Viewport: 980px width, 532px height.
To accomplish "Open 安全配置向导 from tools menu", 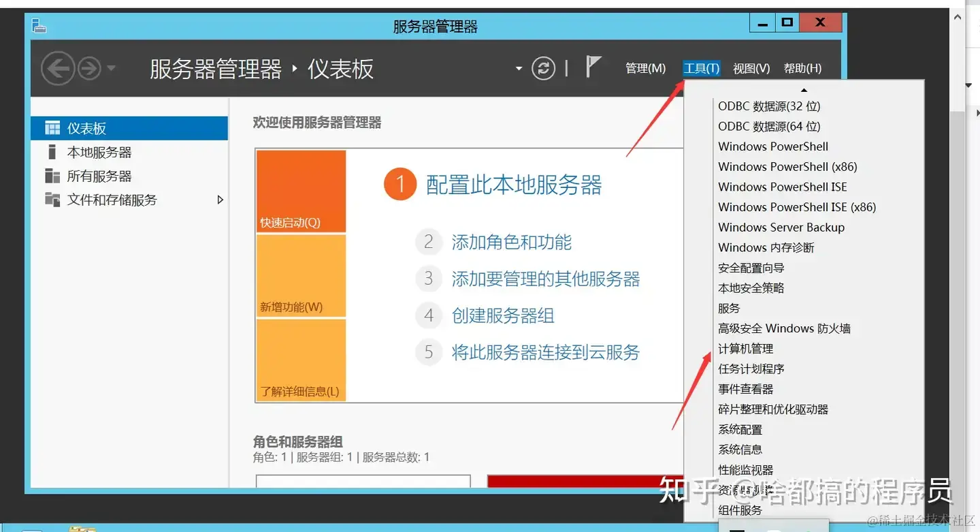I will pos(751,268).
